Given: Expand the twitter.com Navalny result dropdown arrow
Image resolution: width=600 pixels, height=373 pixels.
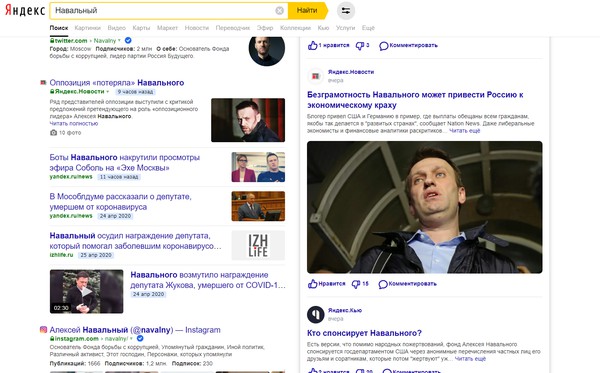Looking at the screenshot, I should coord(119,40).
